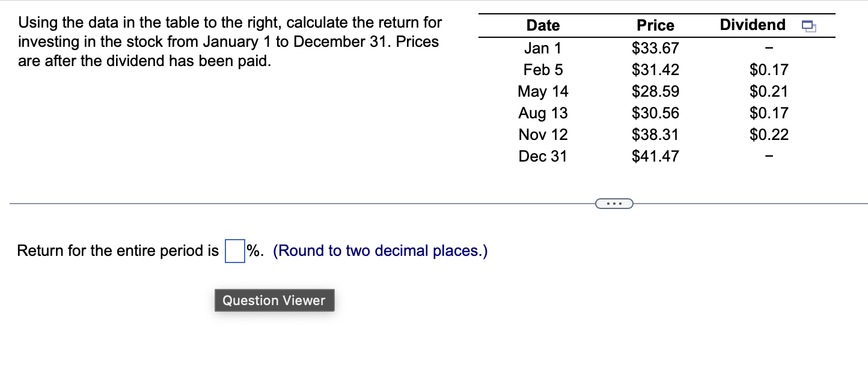Select the Dec 31 row in the table
Image resolution: width=868 pixels, height=382 pixels.
coord(543,156)
